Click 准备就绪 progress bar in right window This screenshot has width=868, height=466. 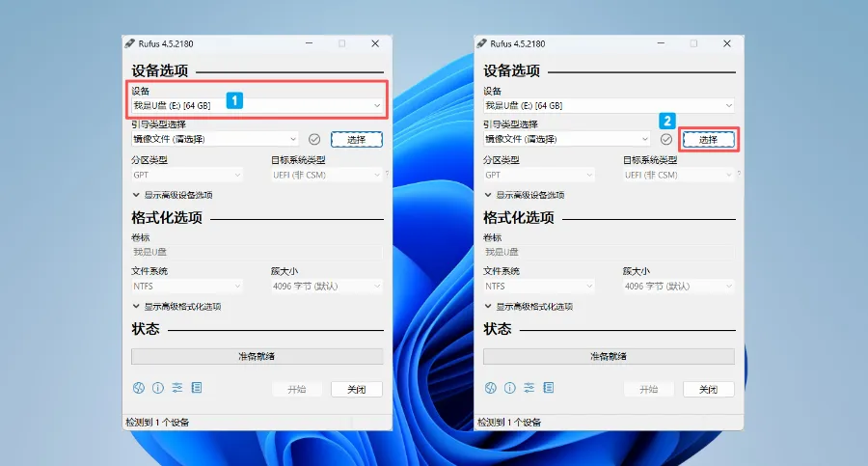pyautogui.click(x=609, y=356)
